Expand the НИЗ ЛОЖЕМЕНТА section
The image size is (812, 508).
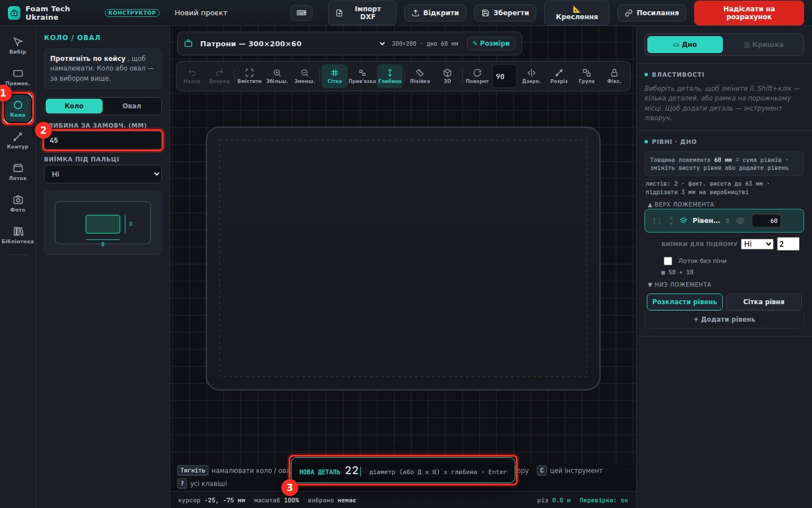click(x=679, y=284)
